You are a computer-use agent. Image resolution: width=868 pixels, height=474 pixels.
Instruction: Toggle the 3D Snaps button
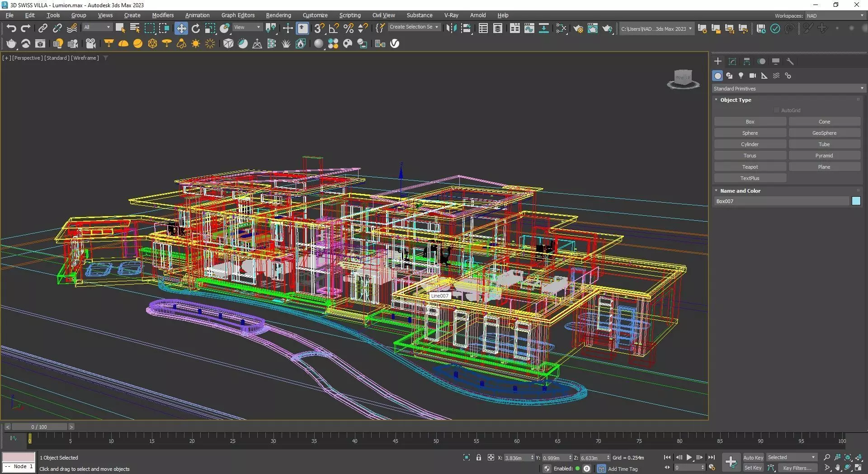pyautogui.click(x=319, y=28)
